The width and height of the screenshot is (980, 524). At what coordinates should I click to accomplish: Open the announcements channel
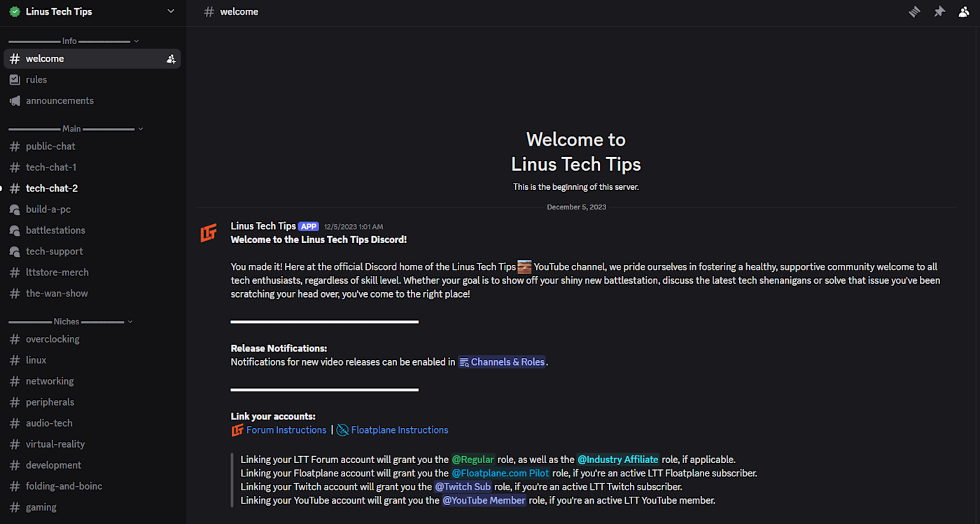coord(92,101)
